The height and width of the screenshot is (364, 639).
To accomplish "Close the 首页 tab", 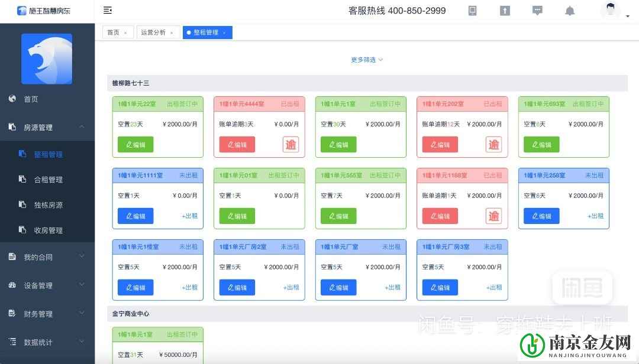I will [125, 33].
